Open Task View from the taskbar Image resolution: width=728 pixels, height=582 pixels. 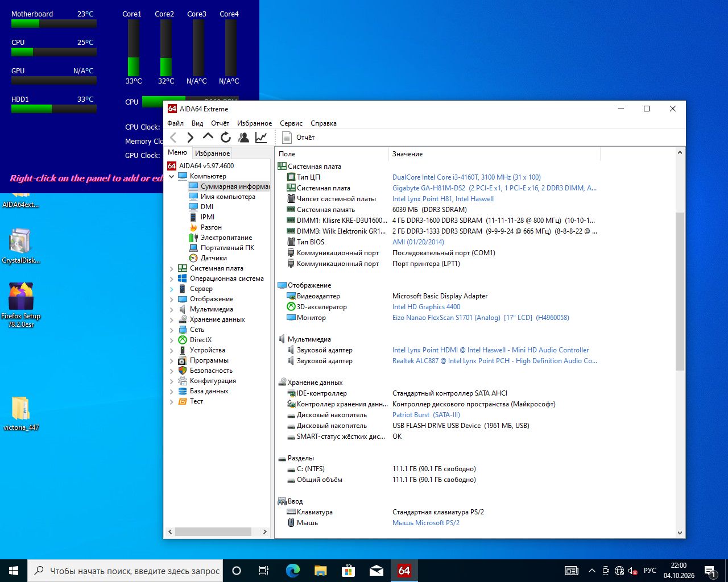click(x=264, y=571)
